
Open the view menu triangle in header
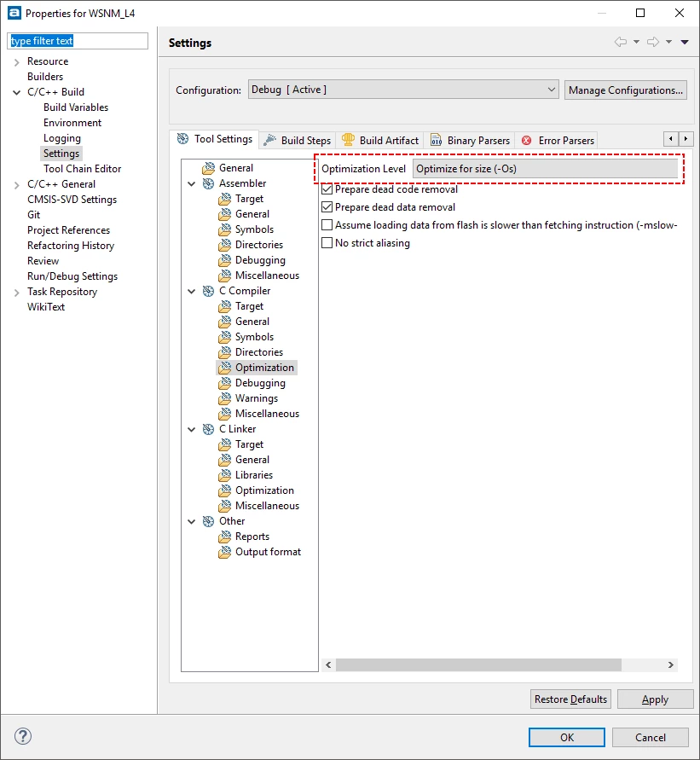(x=685, y=42)
